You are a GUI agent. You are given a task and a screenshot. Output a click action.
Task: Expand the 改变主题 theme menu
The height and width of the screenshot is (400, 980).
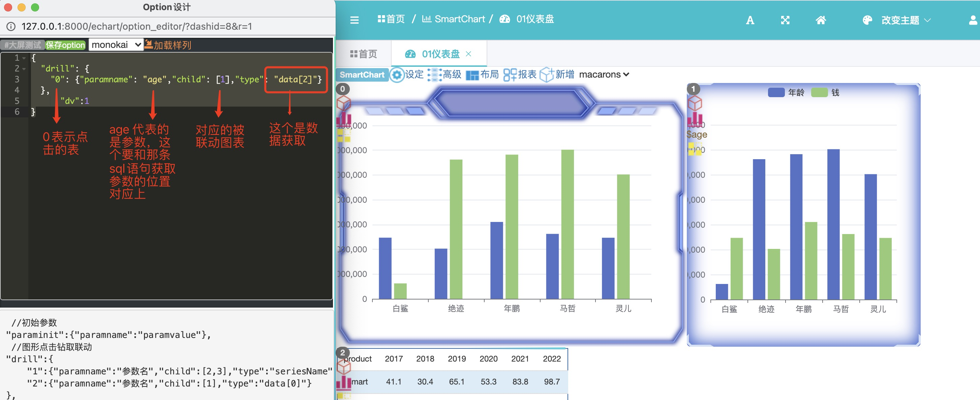tap(900, 20)
